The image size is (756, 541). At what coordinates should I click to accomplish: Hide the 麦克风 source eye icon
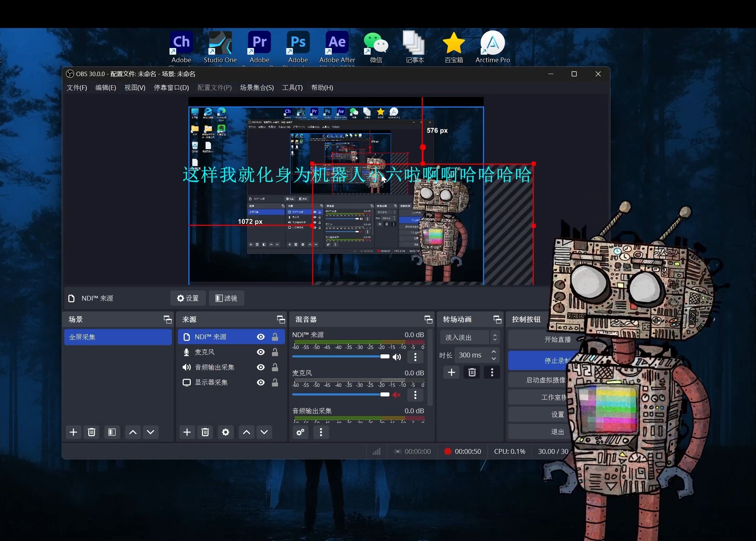pos(260,352)
